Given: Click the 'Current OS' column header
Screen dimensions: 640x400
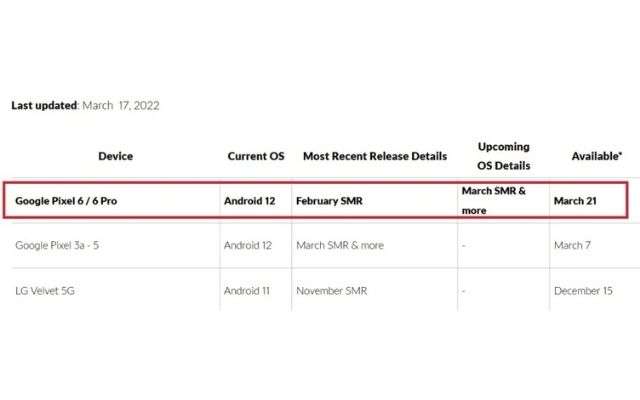Looking at the screenshot, I should tap(256, 156).
